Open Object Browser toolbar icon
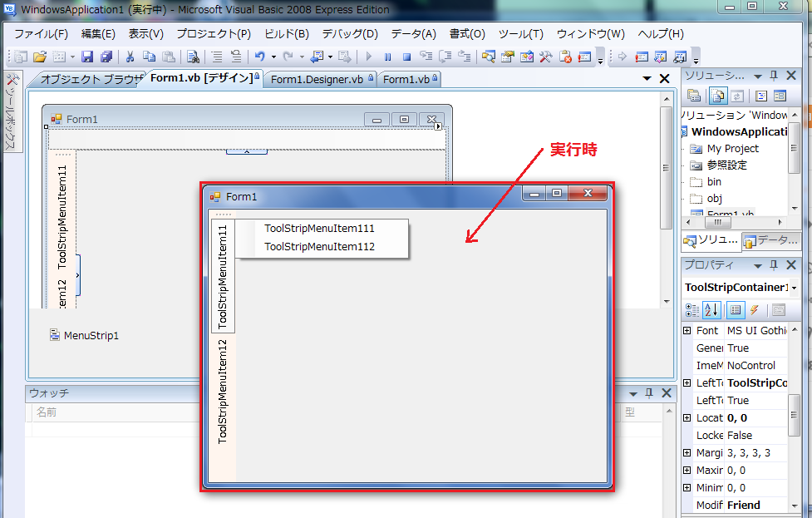The height and width of the screenshot is (518, 812). pos(527,57)
